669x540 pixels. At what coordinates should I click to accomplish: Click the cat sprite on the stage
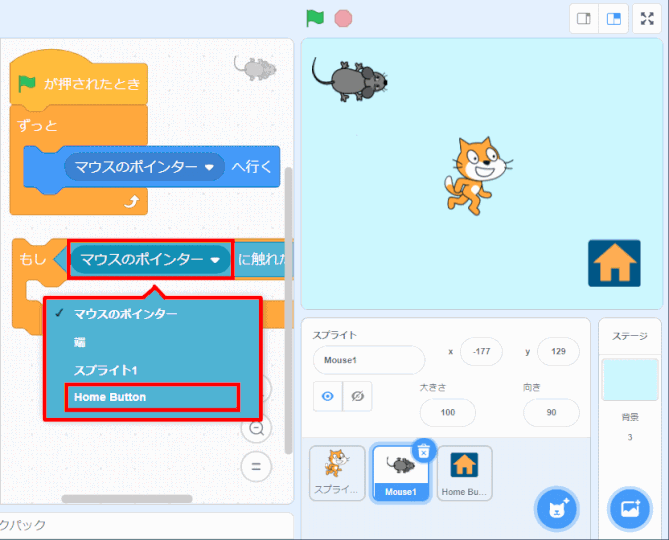477,175
